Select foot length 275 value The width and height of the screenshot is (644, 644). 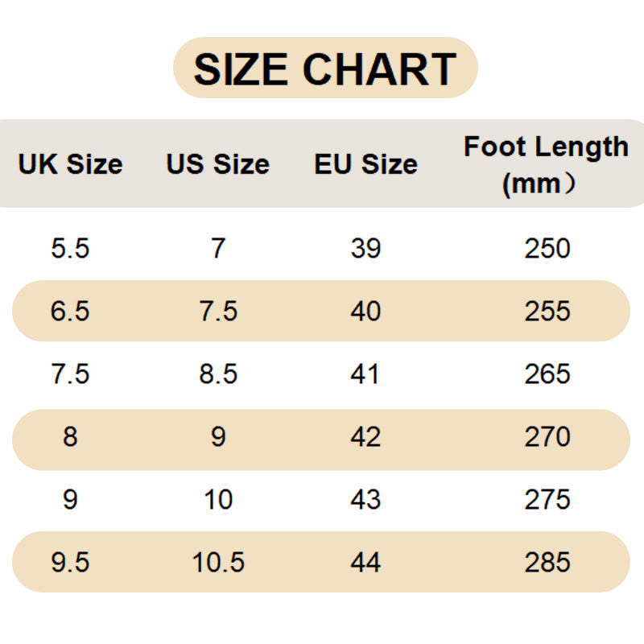click(x=547, y=500)
